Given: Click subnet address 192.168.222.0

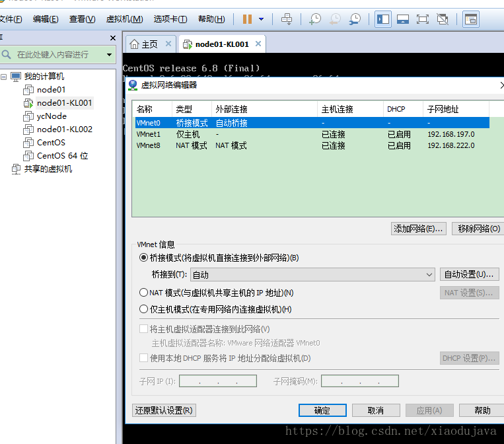Looking at the screenshot, I should (451, 145).
